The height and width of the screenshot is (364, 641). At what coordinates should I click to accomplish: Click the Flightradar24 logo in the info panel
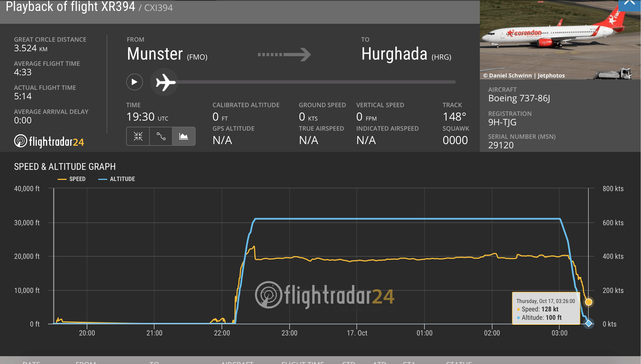pyautogui.click(x=49, y=142)
